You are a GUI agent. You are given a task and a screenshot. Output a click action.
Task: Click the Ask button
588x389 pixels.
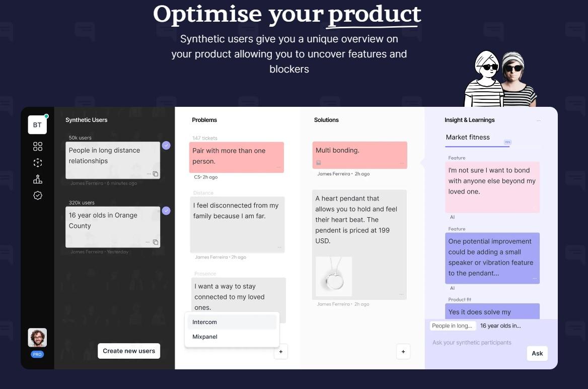pos(537,353)
